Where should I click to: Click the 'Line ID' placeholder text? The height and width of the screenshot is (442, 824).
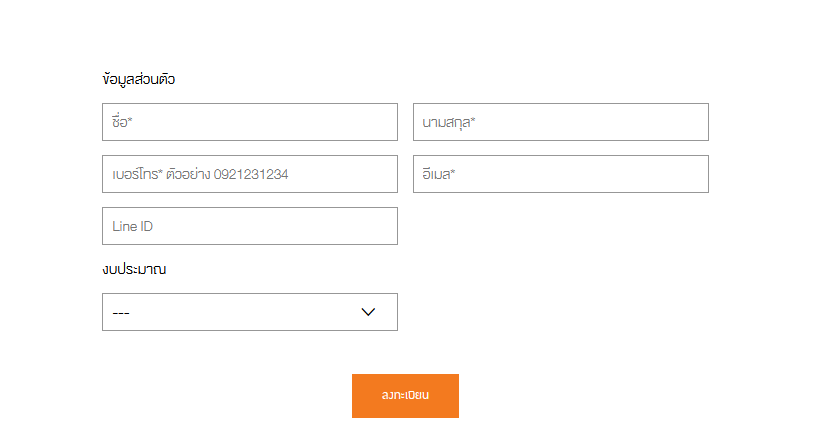(132, 227)
